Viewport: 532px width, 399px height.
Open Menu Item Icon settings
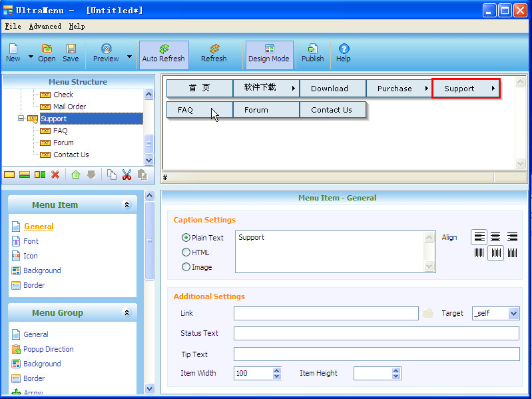(x=31, y=256)
